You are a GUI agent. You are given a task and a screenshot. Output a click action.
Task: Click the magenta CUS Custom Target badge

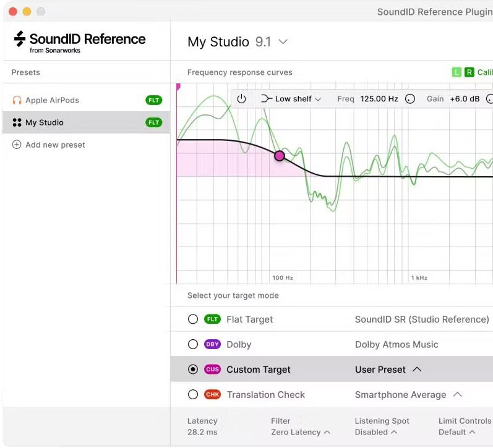(x=213, y=369)
